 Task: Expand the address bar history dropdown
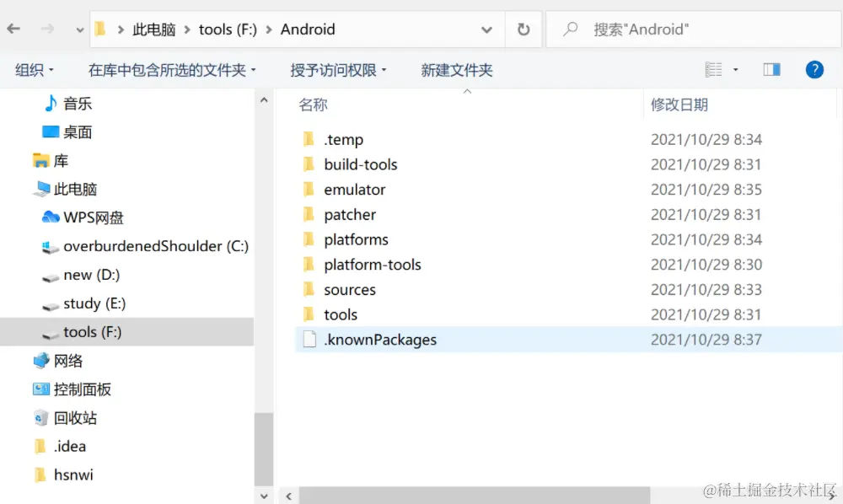point(486,29)
